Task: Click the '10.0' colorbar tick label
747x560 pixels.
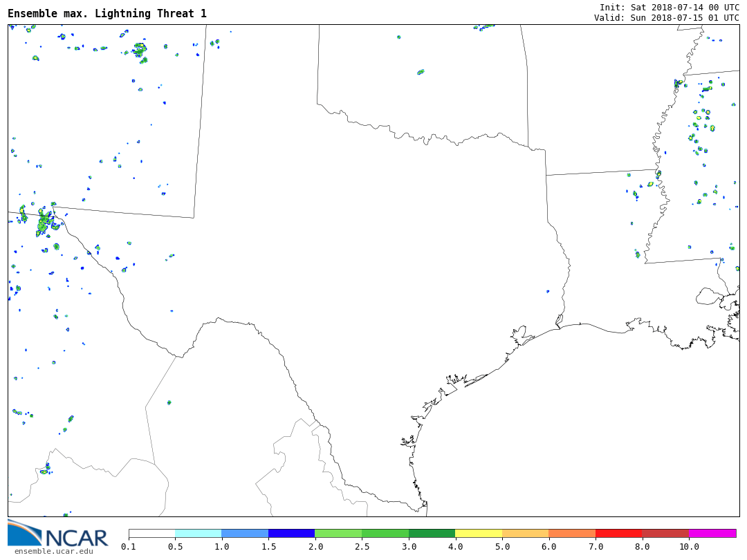Action: [689, 547]
